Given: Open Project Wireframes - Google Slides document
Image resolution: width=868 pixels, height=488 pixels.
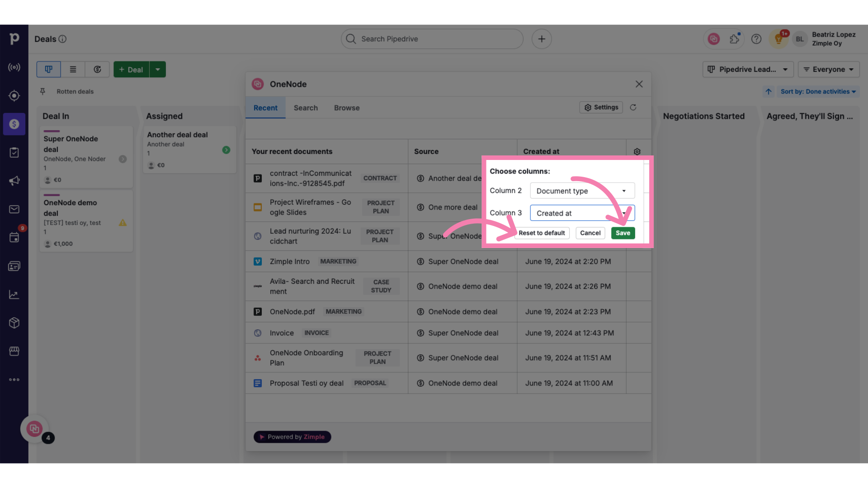Looking at the screenshot, I should tap(310, 207).
